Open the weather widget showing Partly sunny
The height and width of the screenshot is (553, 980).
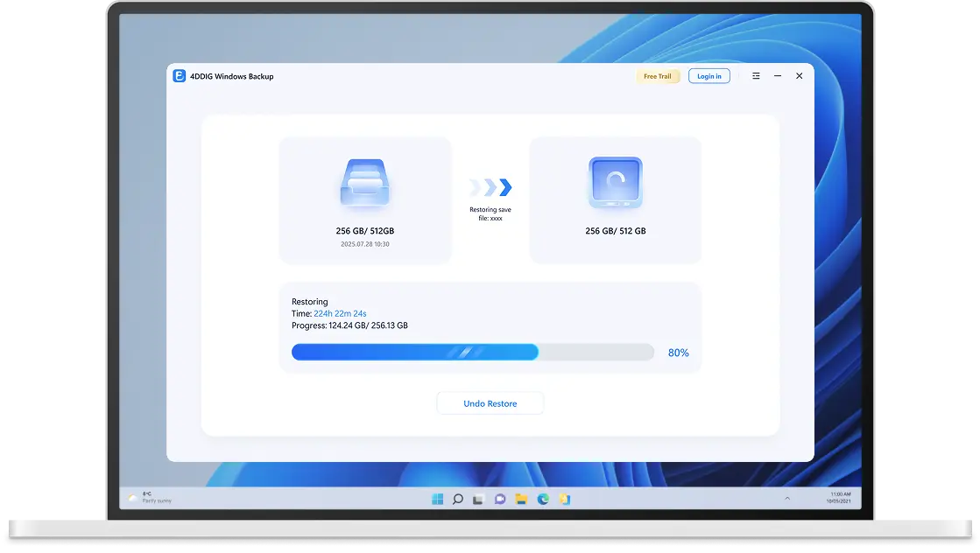pyautogui.click(x=151, y=498)
